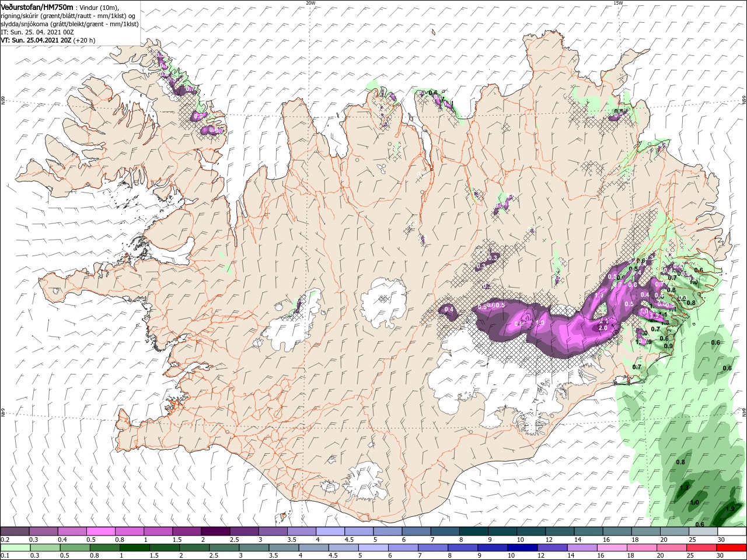
Task: Click the darkest green 1 mm rain swatch
Action: tap(134, 548)
